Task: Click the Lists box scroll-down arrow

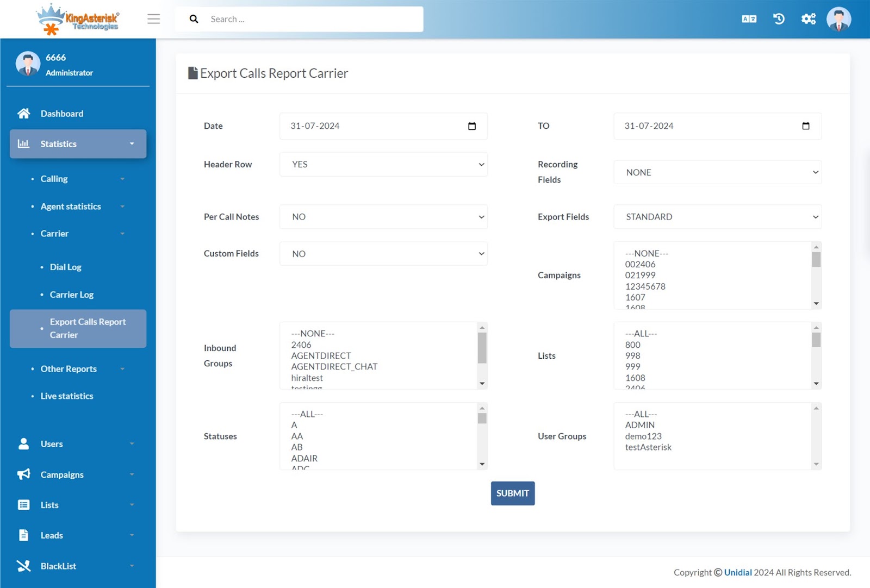Action: tap(816, 384)
